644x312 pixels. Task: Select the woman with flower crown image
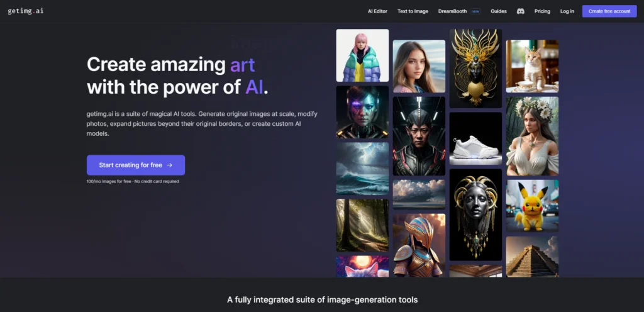pos(532,136)
